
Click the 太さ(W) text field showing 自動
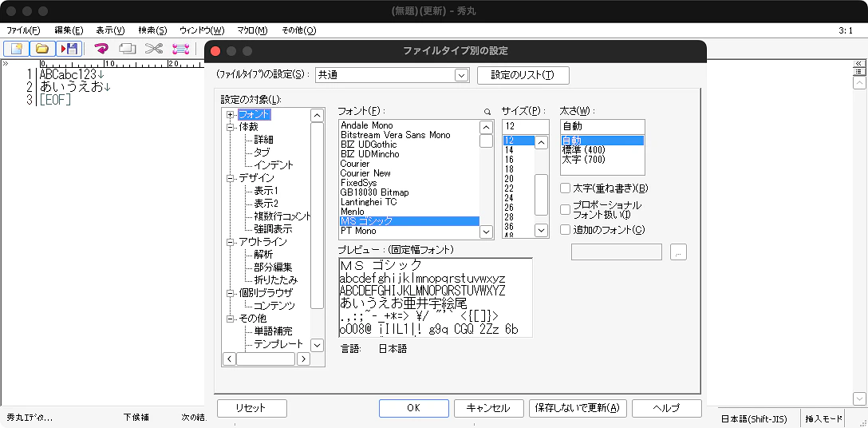[602, 126]
